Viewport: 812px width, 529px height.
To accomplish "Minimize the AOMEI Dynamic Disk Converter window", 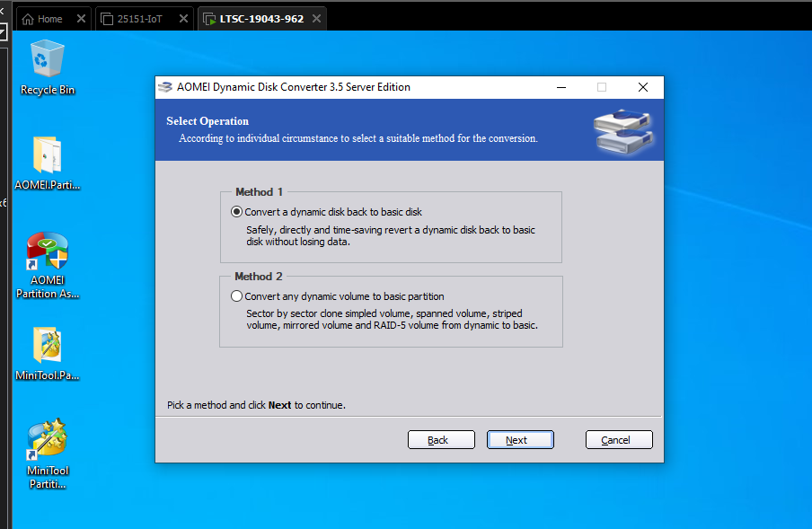I will [561, 87].
